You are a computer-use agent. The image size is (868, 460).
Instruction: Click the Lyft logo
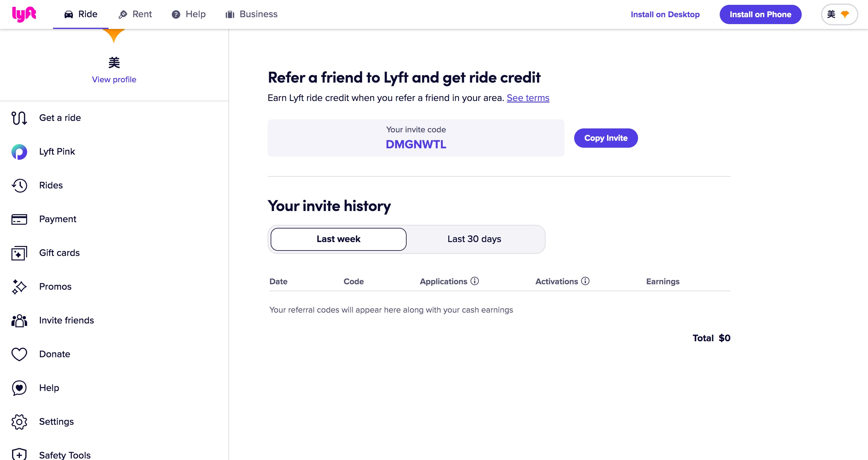(24, 14)
